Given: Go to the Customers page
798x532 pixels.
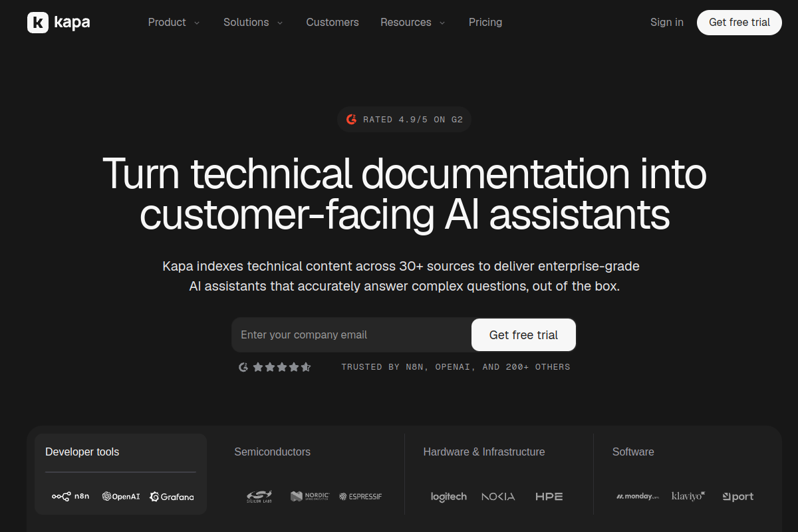Looking at the screenshot, I should [332, 23].
